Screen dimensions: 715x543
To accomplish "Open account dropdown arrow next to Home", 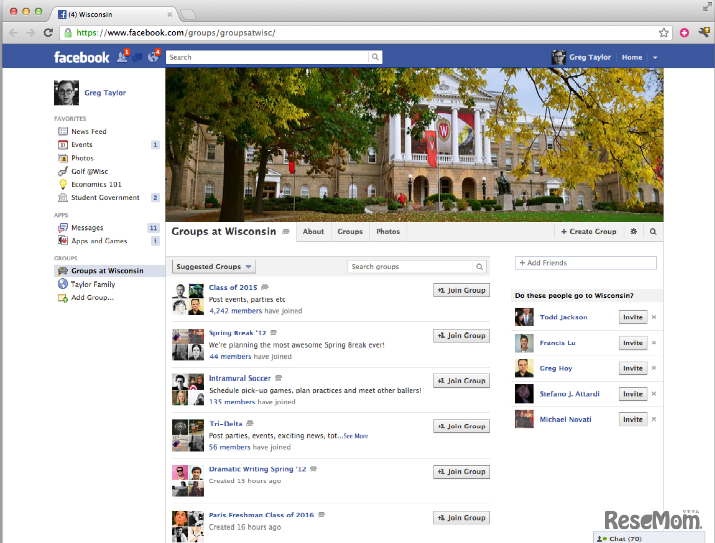I will point(655,57).
